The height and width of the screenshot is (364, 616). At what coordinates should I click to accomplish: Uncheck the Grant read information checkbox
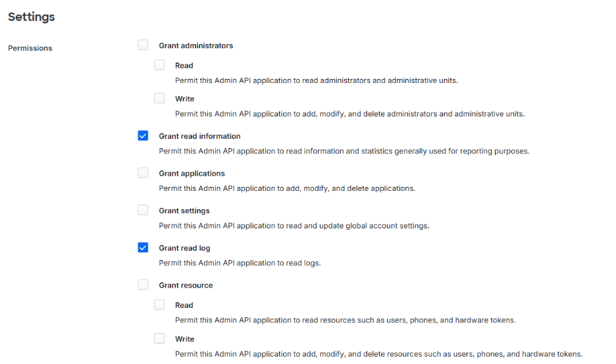click(143, 136)
